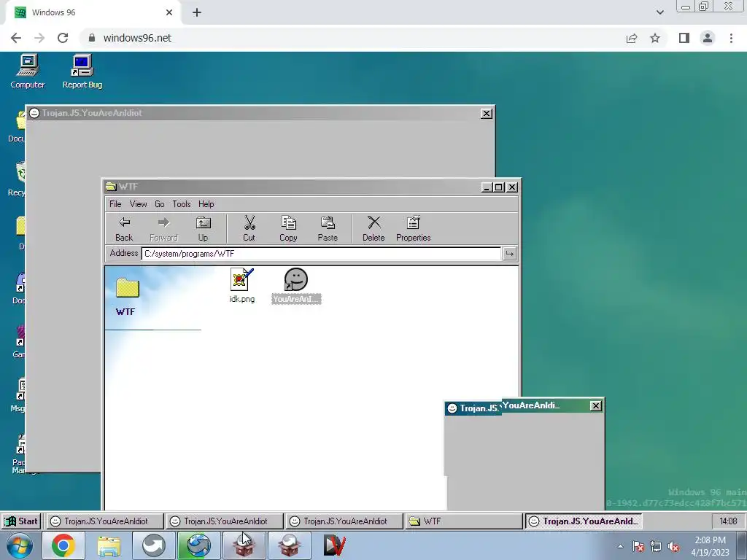Open the Report Bug desktop icon
This screenshot has height=560, width=747.
point(82,71)
